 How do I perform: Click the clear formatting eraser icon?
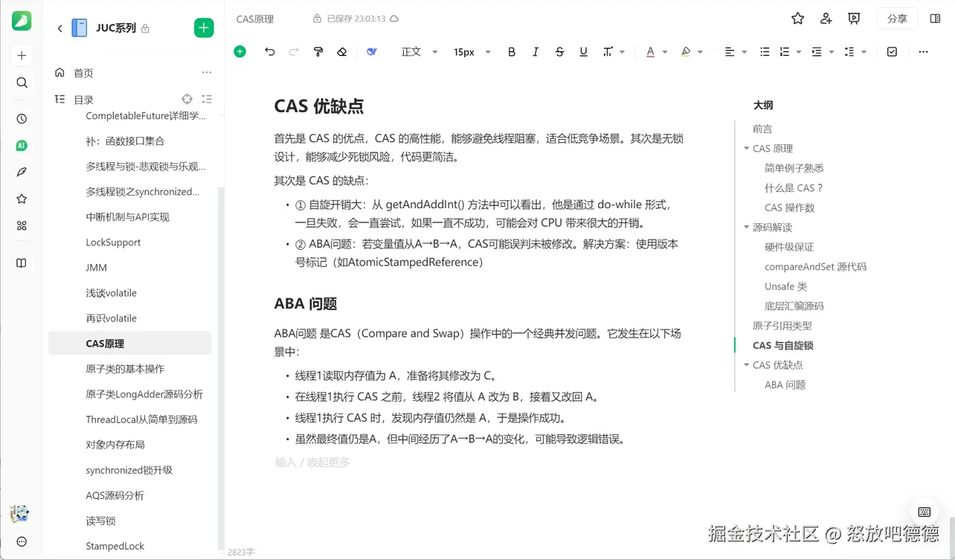[341, 51]
